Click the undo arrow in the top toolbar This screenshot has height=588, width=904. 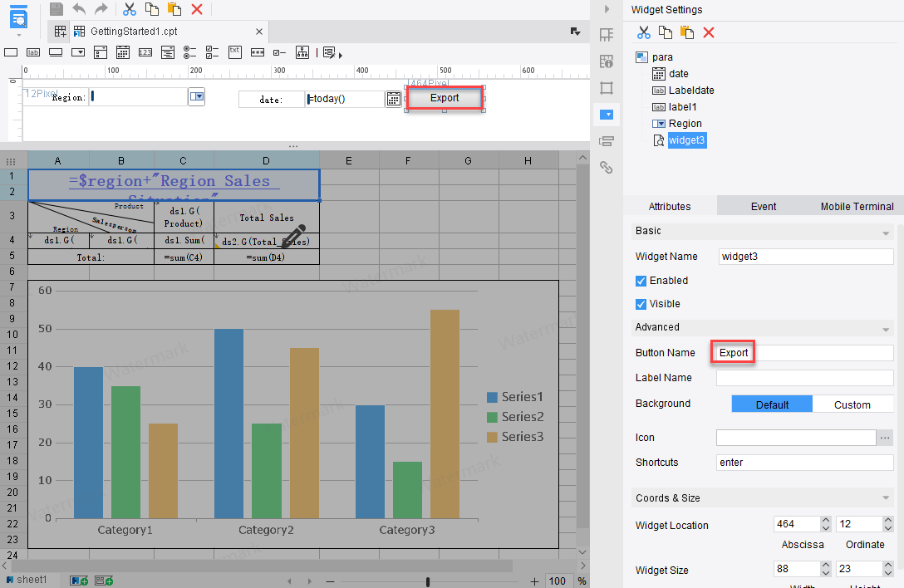(79, 9)
